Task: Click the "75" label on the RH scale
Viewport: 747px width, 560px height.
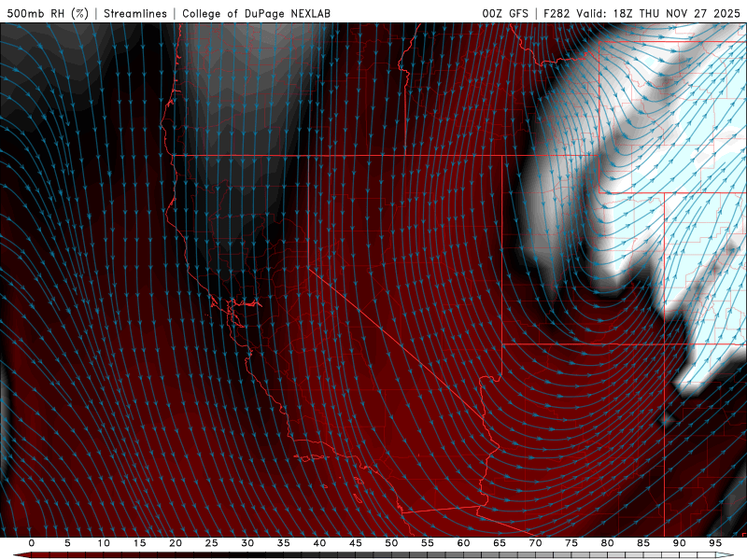Action: (571, 543)
